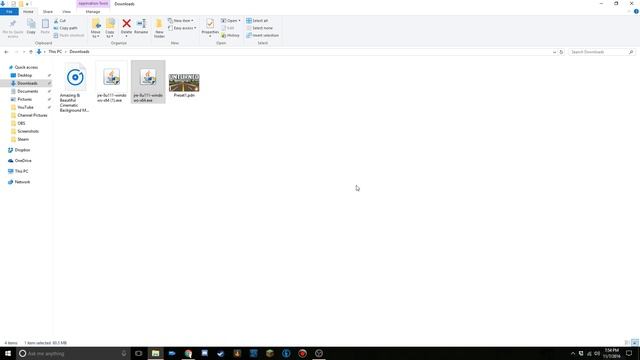640x360 pixels.
Task: Open the Copy to dropdown
Action: pyautogui.click(x=110, y=28)
